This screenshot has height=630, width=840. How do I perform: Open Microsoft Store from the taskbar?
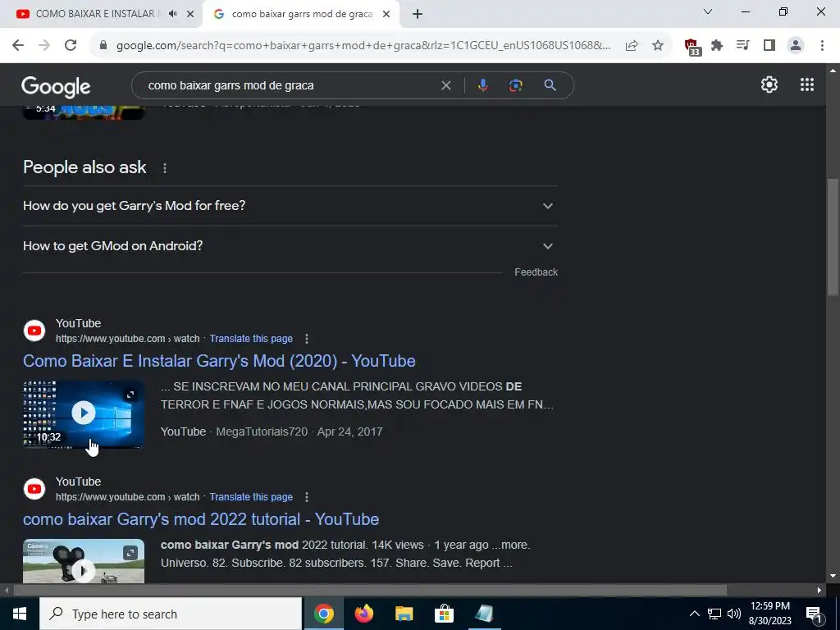pyautogui.click(x=444, y=614)
